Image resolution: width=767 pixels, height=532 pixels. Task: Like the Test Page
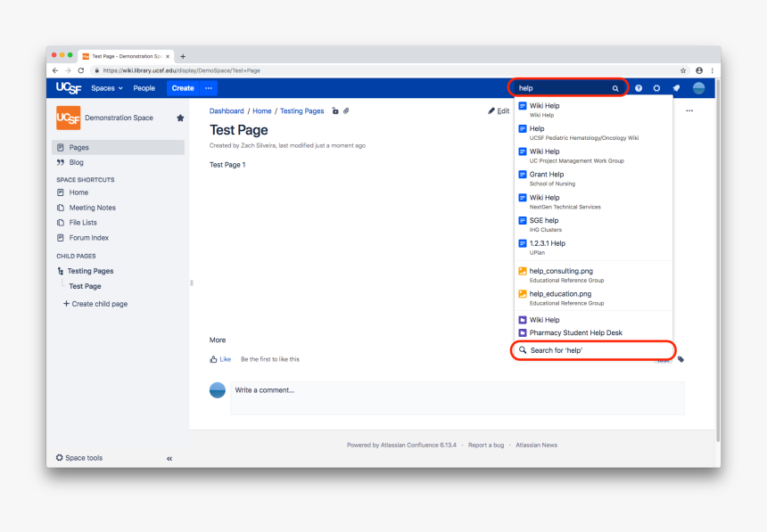pyautogui.click(x=219, y=359)
